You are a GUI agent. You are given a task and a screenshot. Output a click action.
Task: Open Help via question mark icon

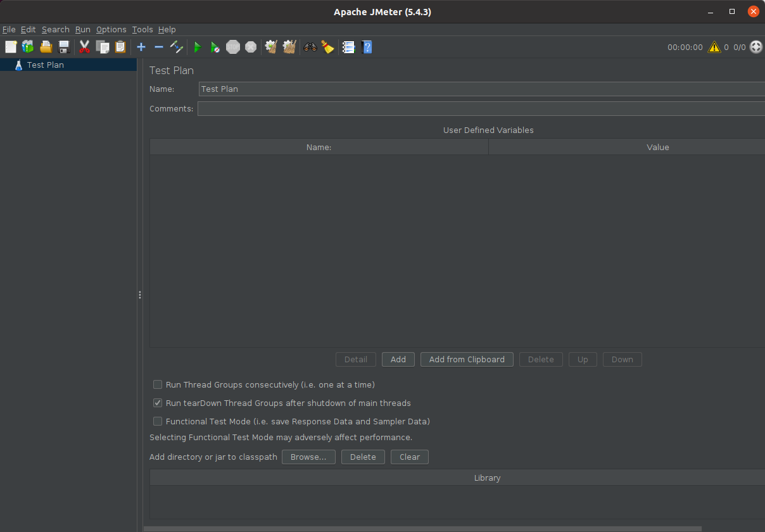click(366, 47)
